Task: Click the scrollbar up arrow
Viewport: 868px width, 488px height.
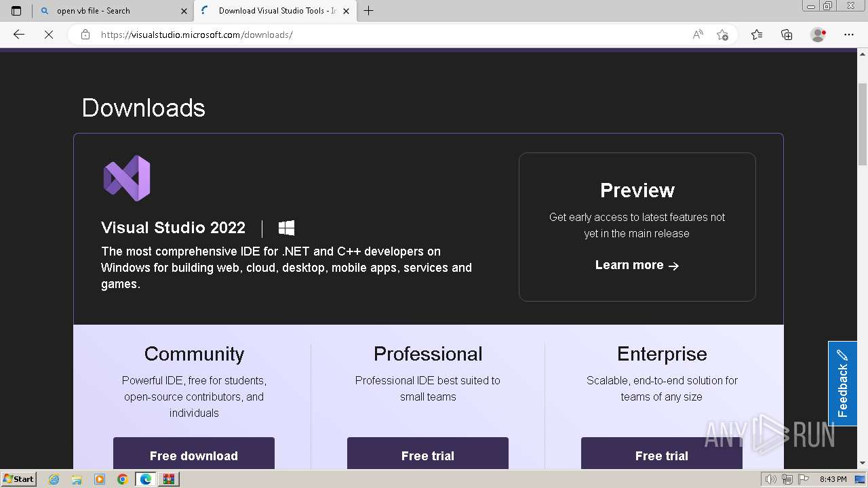Action: pos(863,54)
